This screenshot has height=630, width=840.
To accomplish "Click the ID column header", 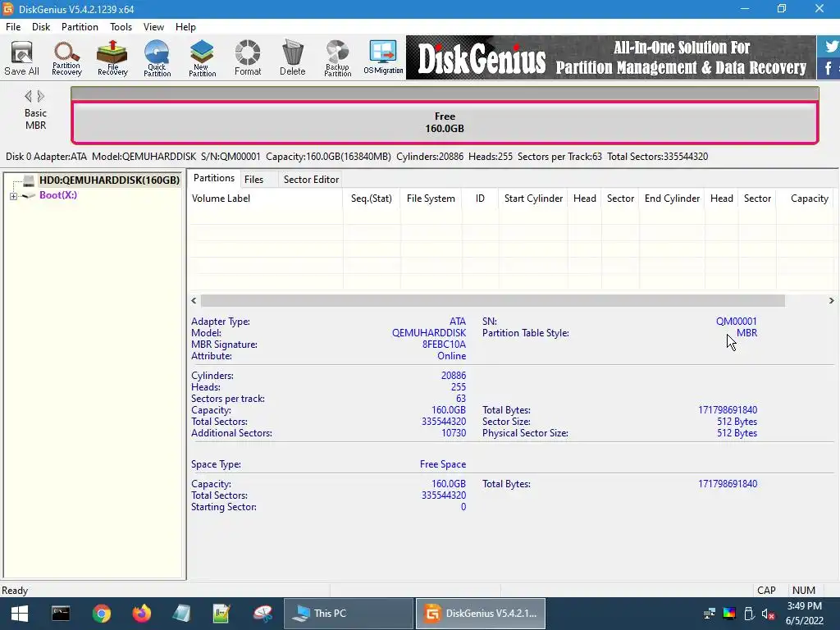I will (x=480, y=199).
